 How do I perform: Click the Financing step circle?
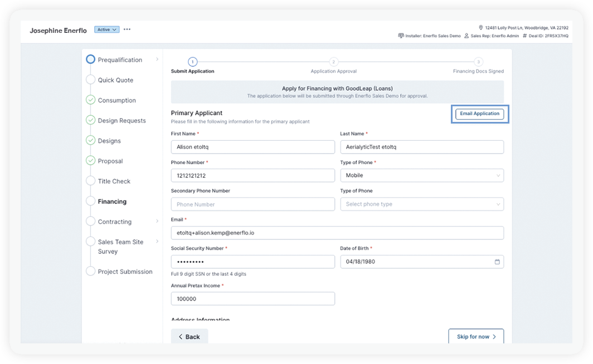pyautogui.click(x=90, y=201)
